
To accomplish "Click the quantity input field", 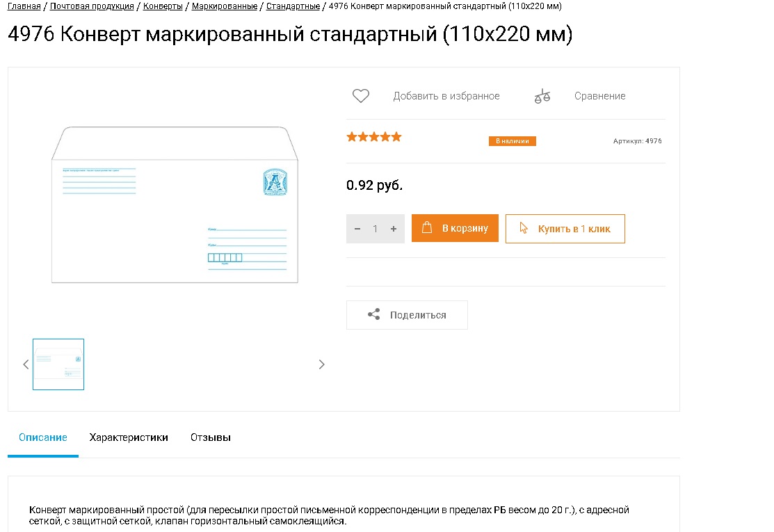I will 376,229.
